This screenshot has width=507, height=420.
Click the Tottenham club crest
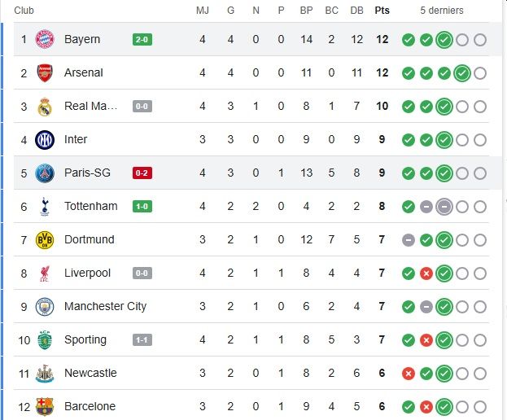44,206
